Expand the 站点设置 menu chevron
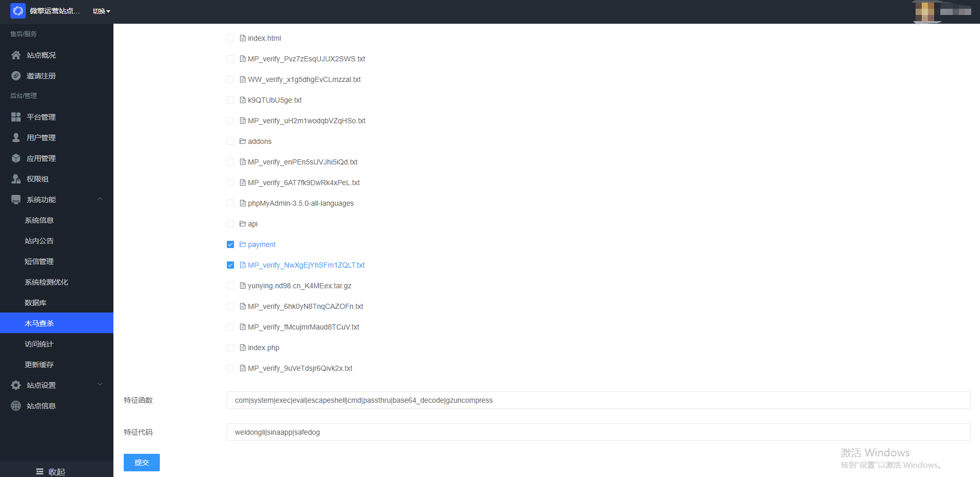The image size is (980, 477). [x=100, y=384]
